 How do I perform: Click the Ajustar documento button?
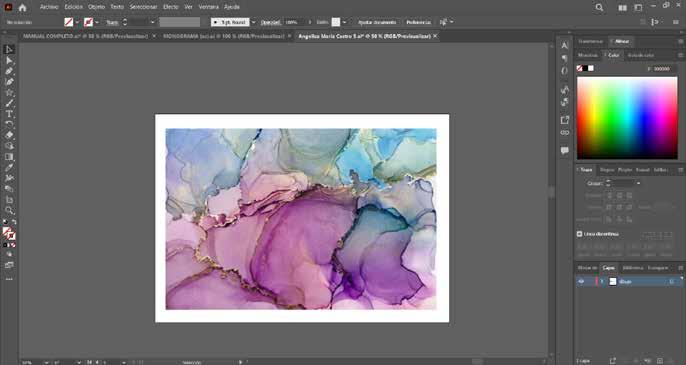[377, 22]
